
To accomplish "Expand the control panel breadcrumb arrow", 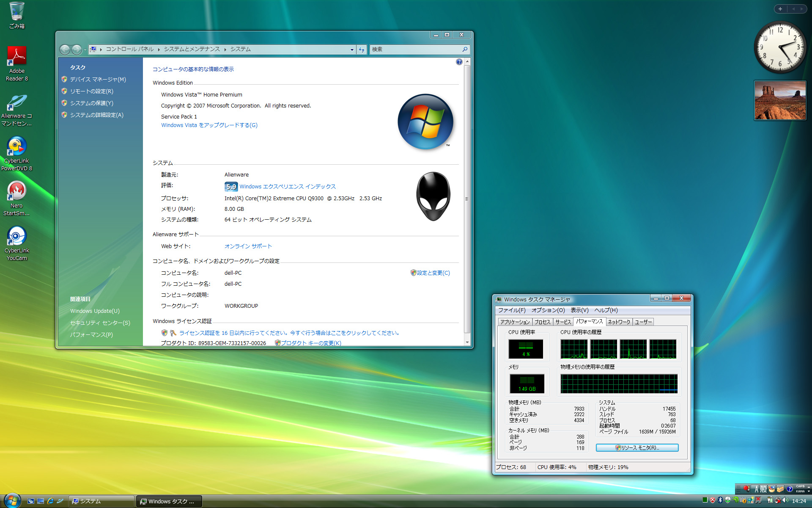I will pos(159,50).
